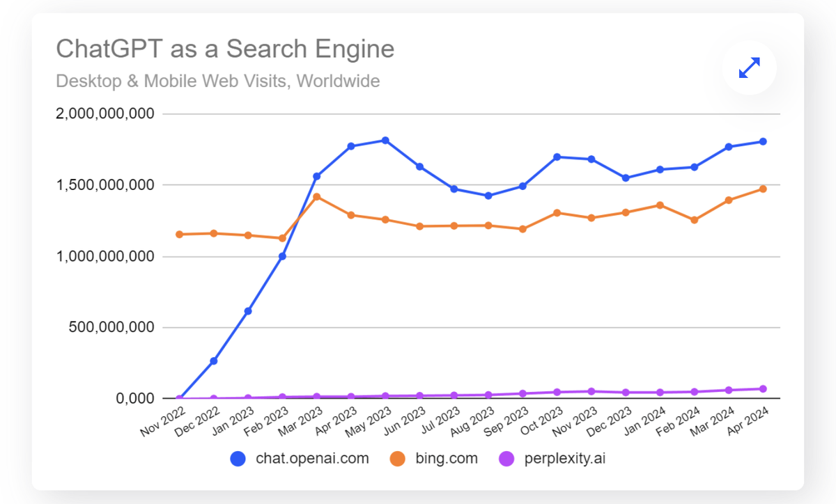Screen dimensions: 836x504
Task: Click the May 2023 peak data point
Action: pos(385,139)
